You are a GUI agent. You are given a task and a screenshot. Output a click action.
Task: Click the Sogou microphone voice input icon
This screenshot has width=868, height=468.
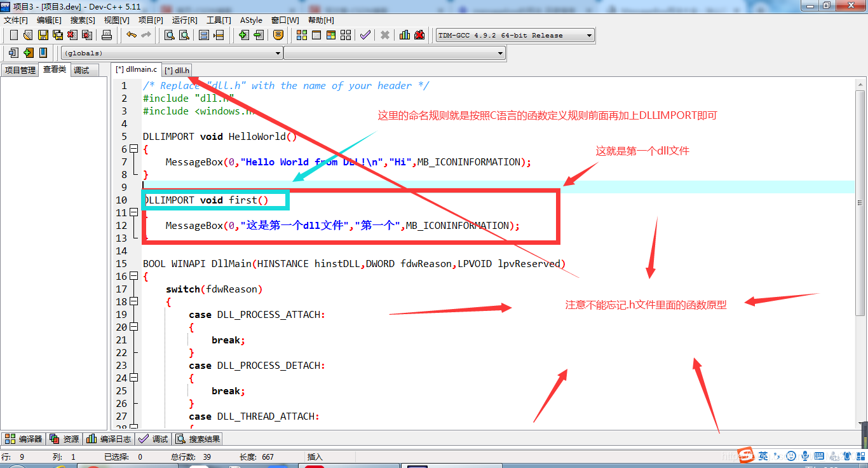click(x=805, y=456)
